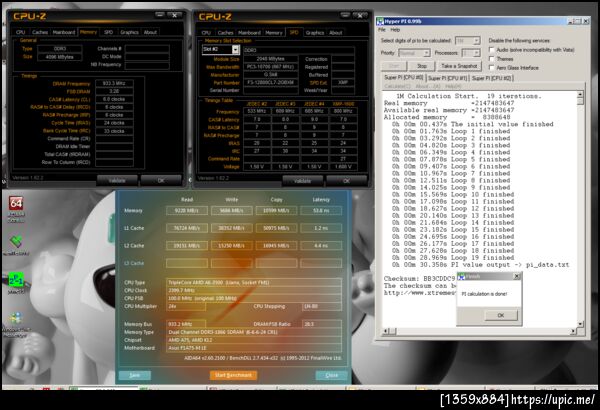Viewport: 600px width, 410px height.
Task: Confirm the Finish dialog with OK
Action: coord(501,315)
